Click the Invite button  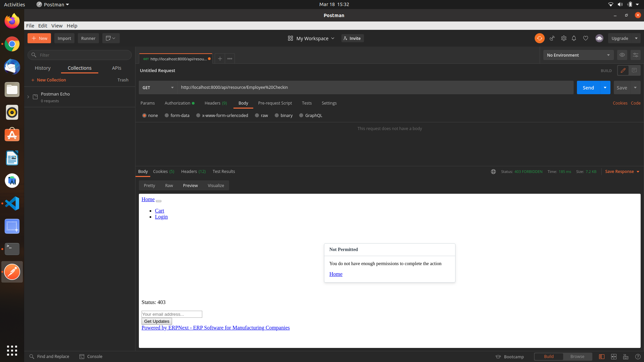(353, 38)
